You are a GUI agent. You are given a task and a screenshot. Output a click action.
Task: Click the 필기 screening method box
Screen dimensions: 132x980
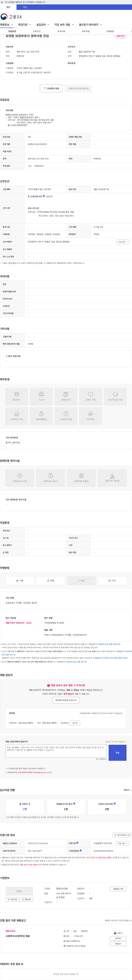[x=81, y=580]
